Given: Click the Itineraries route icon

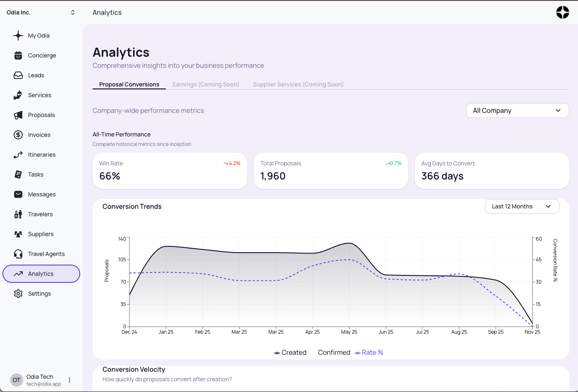Looking at the screenshot, I should [18, 154].
